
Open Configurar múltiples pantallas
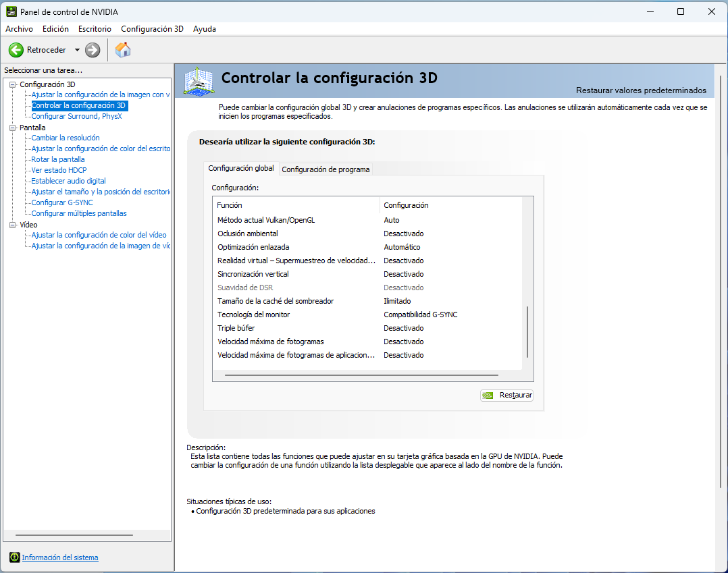coord(79,213)
